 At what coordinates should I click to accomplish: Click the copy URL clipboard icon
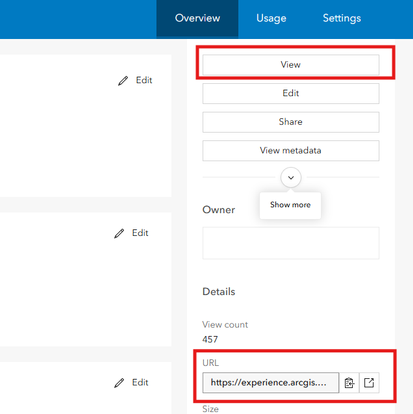tap(349, 383)
